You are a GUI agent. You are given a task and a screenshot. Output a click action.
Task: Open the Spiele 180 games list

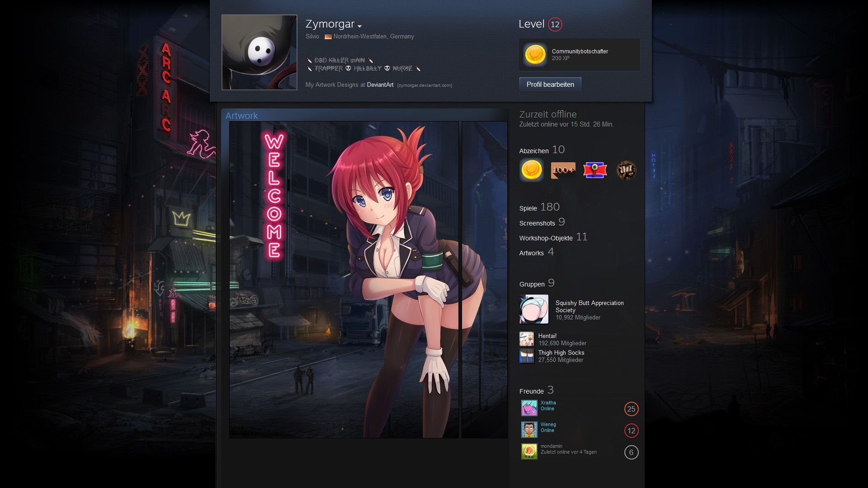click(539, 207)
